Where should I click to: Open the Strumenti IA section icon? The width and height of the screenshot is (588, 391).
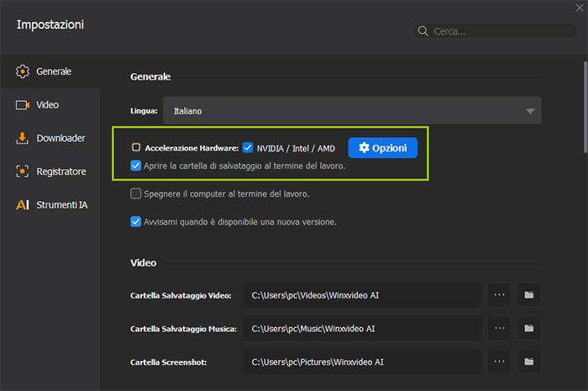(23, 204)
